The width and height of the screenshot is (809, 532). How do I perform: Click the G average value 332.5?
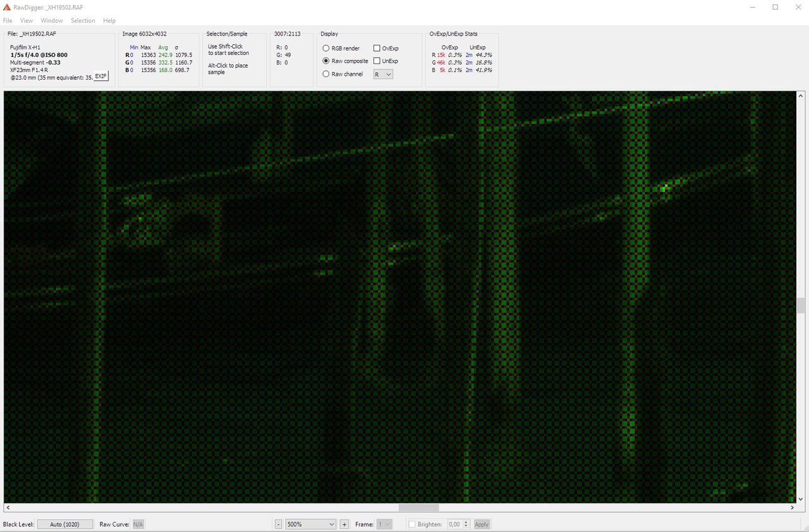165,63
